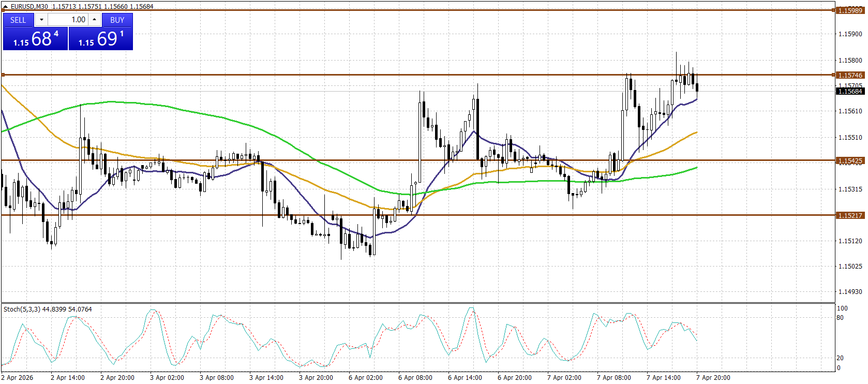Click the time axis label 7 Apr 14:00
868x384 pixels.
pos(664,377)
